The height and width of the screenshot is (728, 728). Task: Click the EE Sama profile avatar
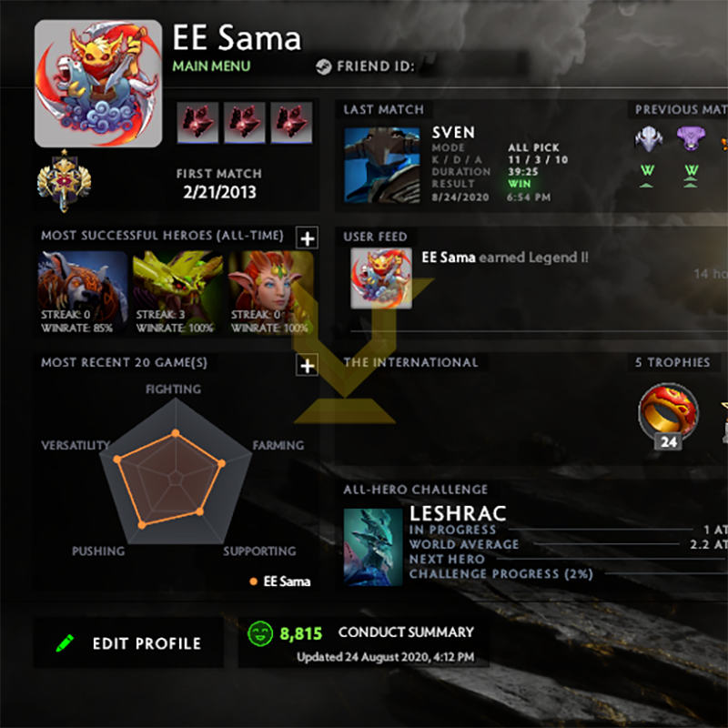click(98, 84)
